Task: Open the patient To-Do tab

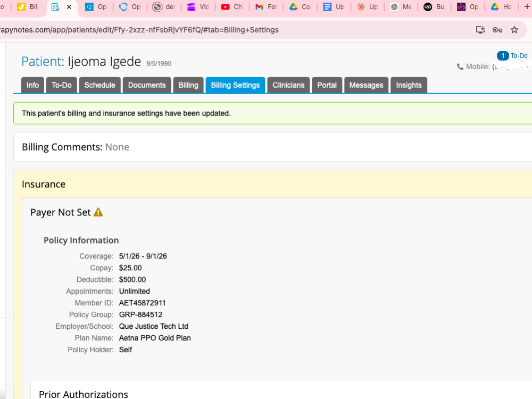Action: (x=62, y=85)
